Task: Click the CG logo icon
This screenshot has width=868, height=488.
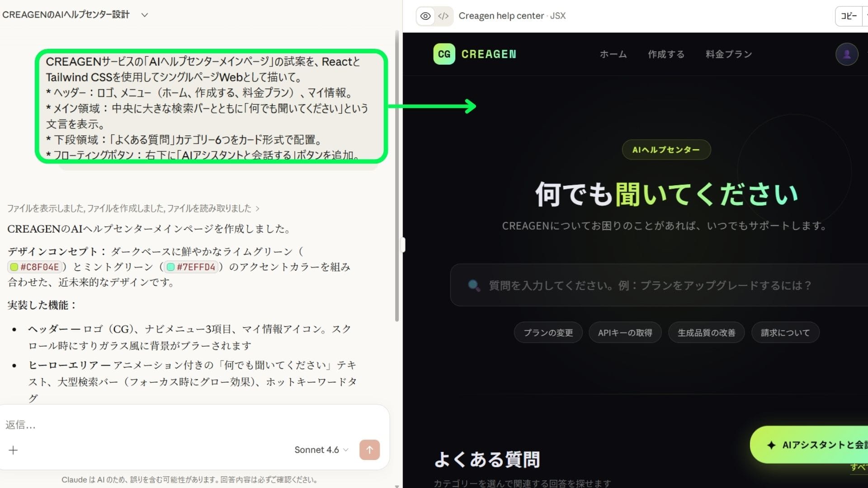Action: click(x=444, y=54)
